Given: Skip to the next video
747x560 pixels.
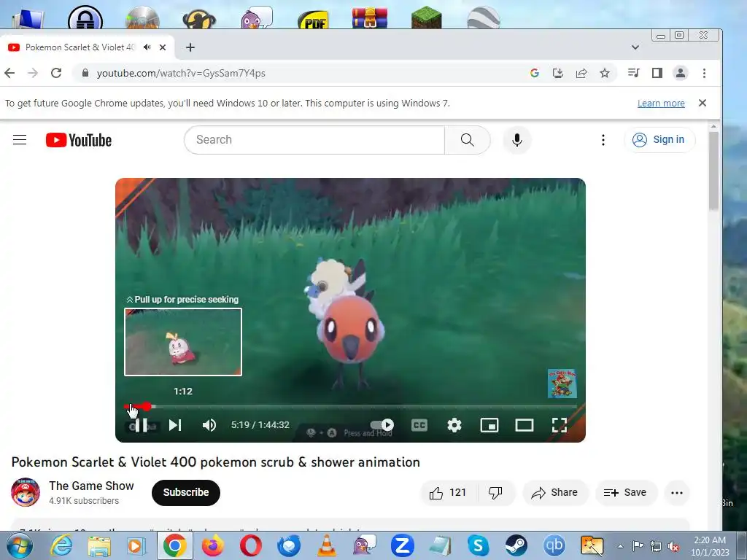Looking at the screenshot, I should pyautogui.click(x=175, y=425).
